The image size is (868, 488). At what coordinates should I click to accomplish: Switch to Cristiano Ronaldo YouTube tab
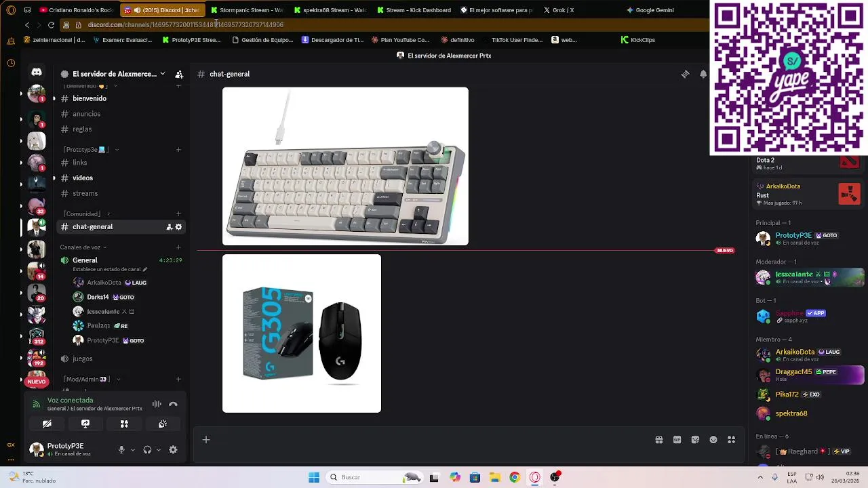(x=76, y=10)
